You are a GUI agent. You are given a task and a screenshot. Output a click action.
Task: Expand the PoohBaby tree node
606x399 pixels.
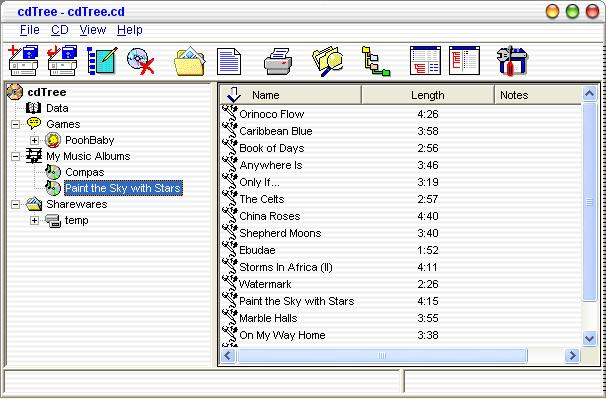(x=34, y=140)
